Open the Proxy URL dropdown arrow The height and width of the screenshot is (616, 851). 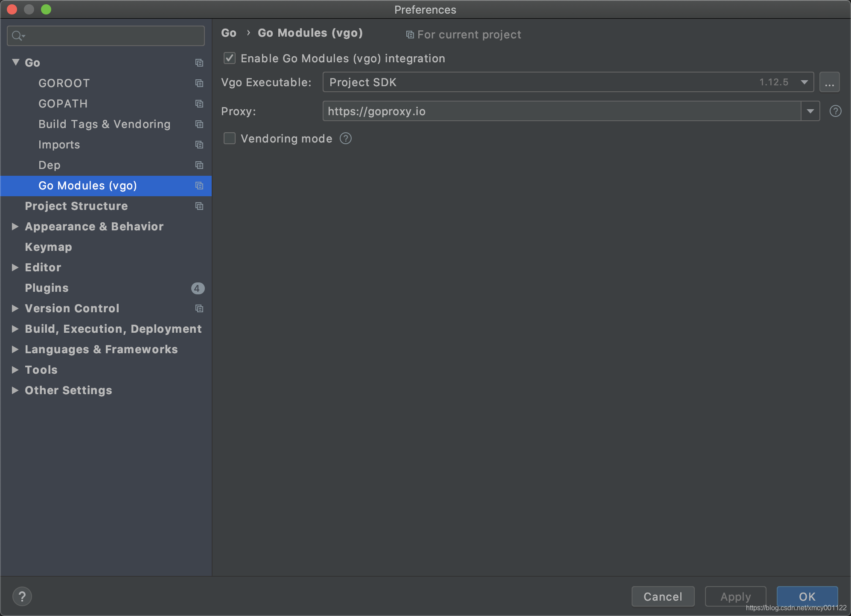tap(810, 111)
